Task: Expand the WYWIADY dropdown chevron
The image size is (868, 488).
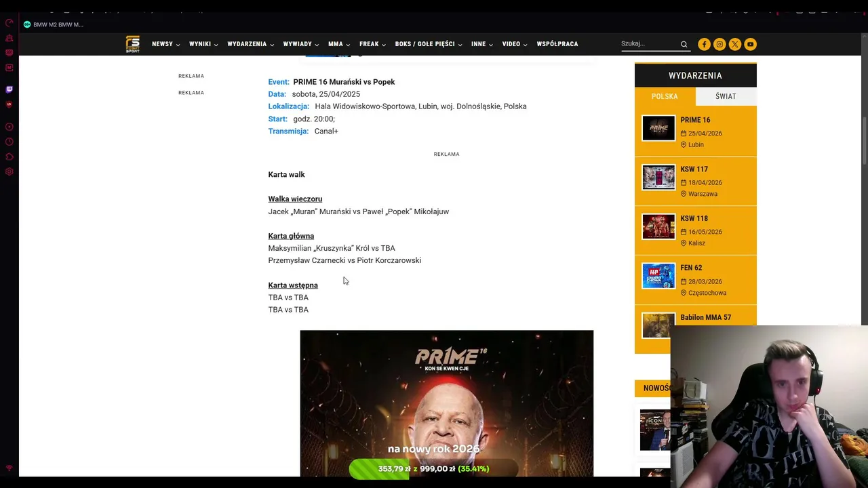Action: tap(317, 45)
